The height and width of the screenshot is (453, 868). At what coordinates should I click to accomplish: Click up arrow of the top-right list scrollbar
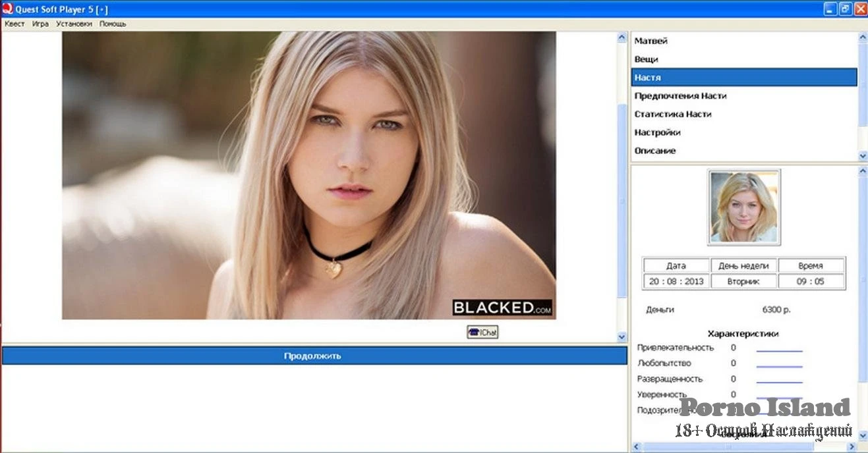[x=863, y=38]
